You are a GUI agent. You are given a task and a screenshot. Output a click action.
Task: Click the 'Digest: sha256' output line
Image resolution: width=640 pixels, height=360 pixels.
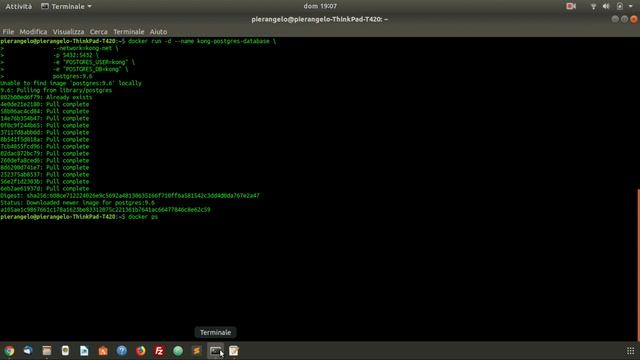pos(130,196)
